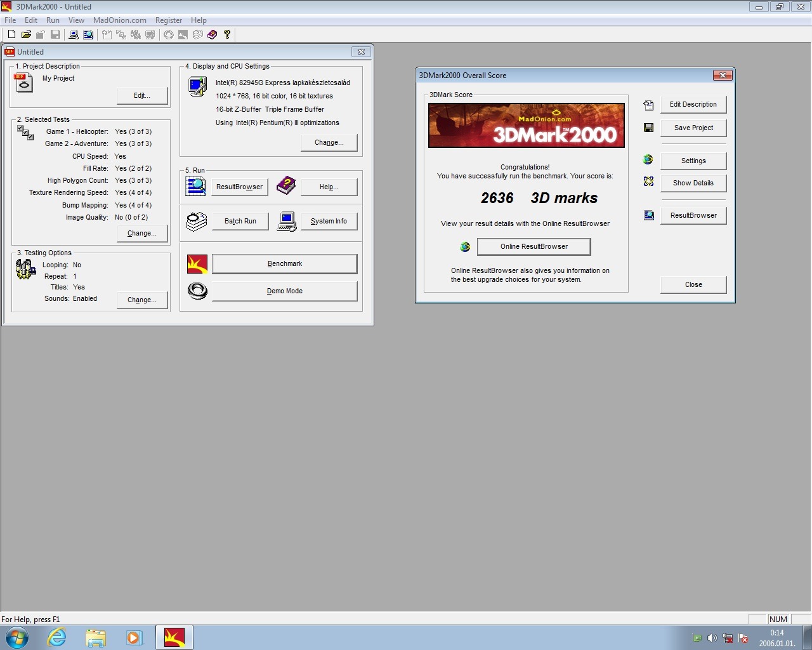The height and width of the screenshot is (650, 812).
Task: Click the ResultBrowser icon in the score dialog
Action: click(649, 215)
